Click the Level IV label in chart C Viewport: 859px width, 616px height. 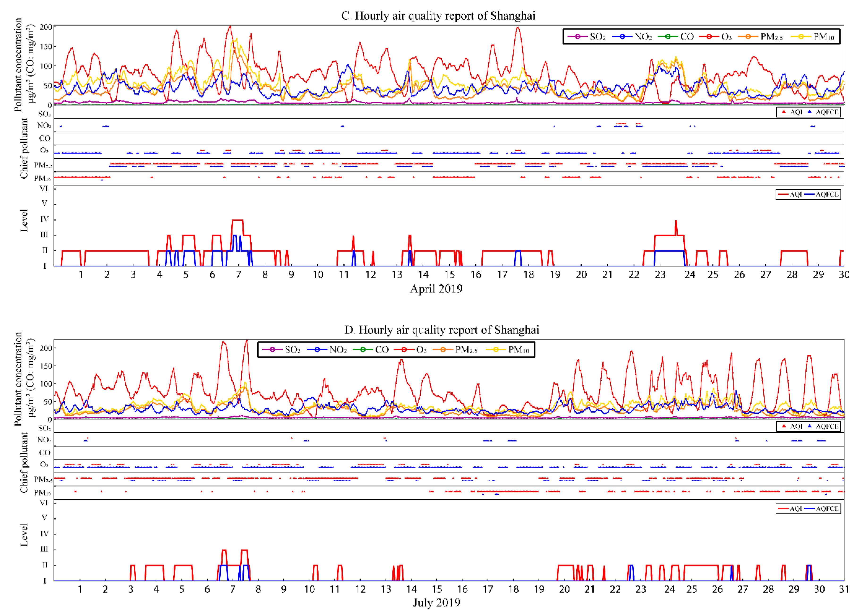tap(44, 219)
